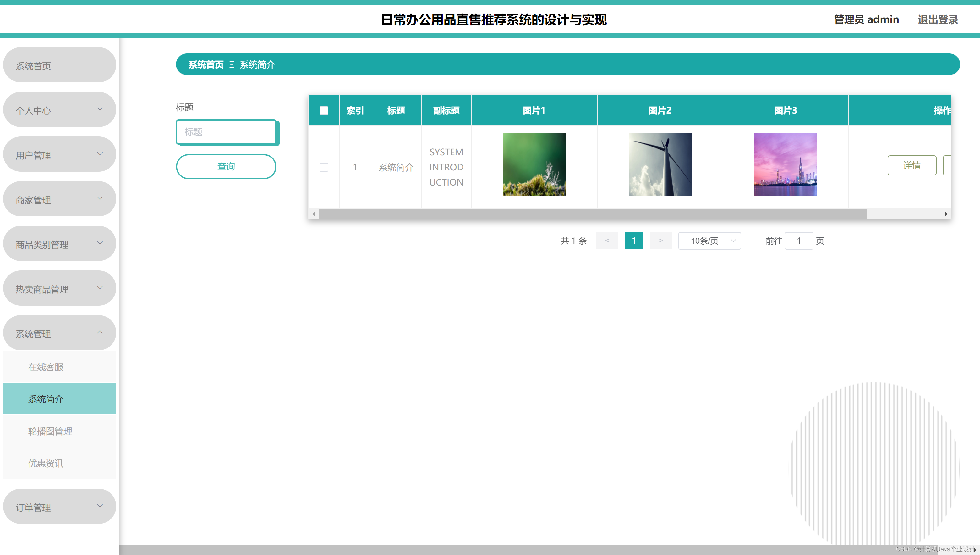Click the breadcrumb separator icon
The width and height of the screenshot is (980, 555).
[x=232, y=64]
